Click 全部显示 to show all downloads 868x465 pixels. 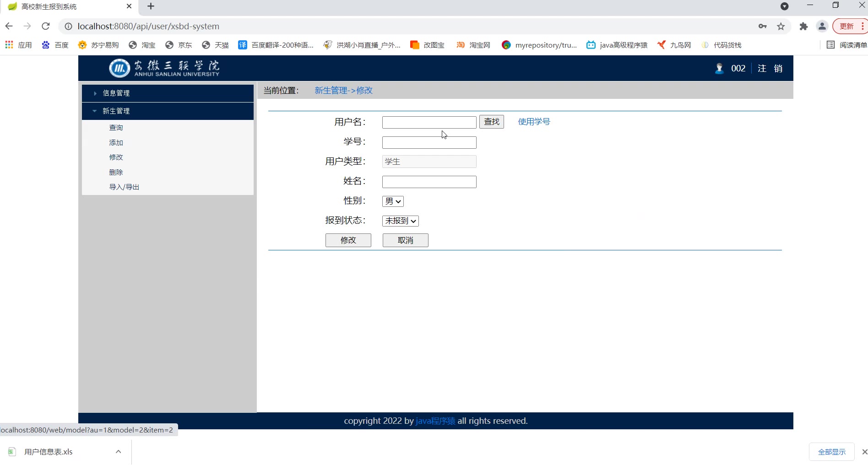(832, 452)
